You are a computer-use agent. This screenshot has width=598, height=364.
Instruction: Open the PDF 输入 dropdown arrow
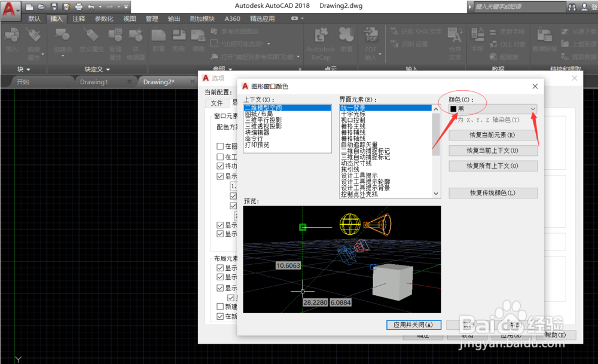380,54
